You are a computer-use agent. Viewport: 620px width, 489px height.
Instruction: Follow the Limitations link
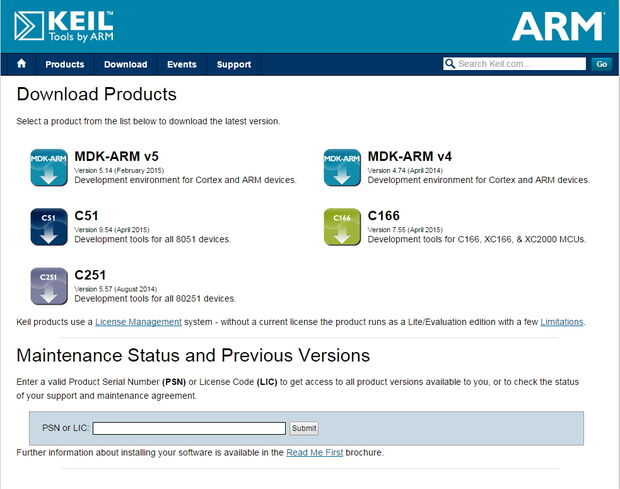(561, 322)
